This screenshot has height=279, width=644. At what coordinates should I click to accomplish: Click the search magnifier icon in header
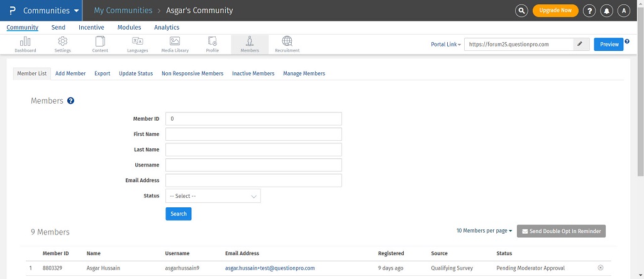point(521,11)
